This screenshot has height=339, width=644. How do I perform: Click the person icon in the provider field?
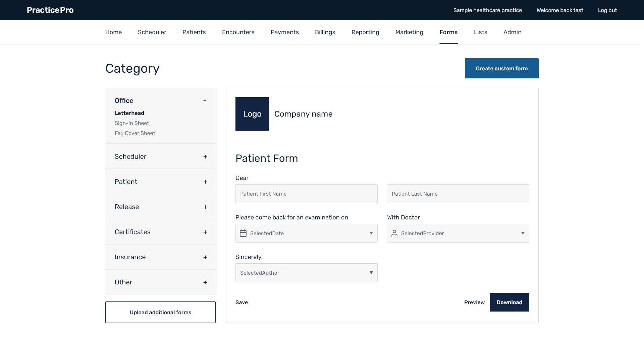(x=394, y=233)
